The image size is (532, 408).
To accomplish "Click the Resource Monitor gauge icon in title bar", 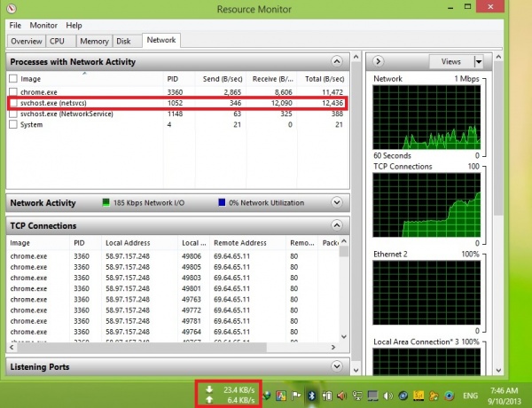I will coord(12,8).
